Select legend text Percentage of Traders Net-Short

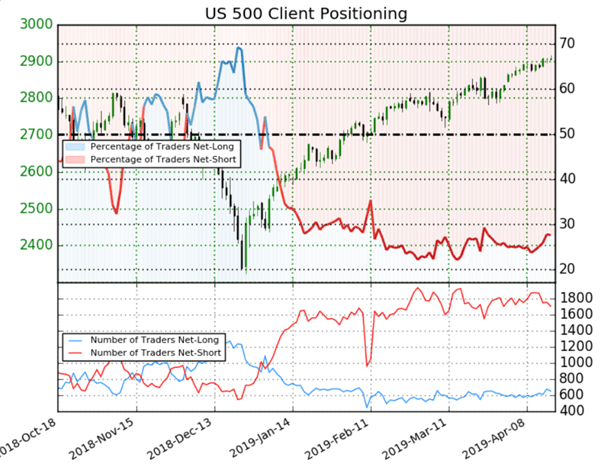[x=163, y=159]
